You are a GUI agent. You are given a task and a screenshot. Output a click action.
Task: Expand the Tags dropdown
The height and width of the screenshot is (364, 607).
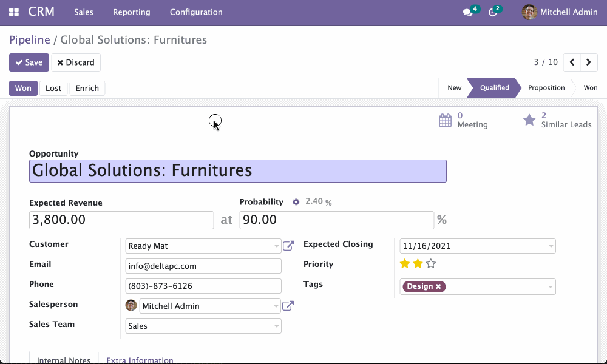(550, 286)
